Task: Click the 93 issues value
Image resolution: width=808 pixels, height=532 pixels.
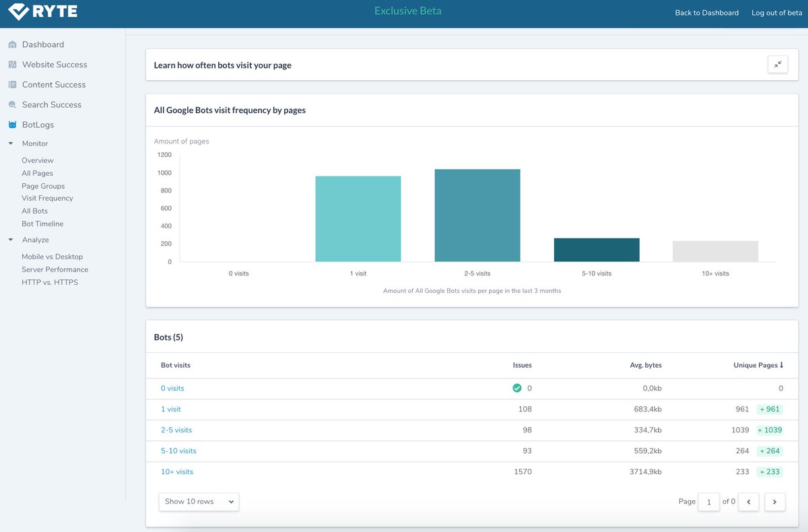Action: pyautogui.click(x=527, y=451)
